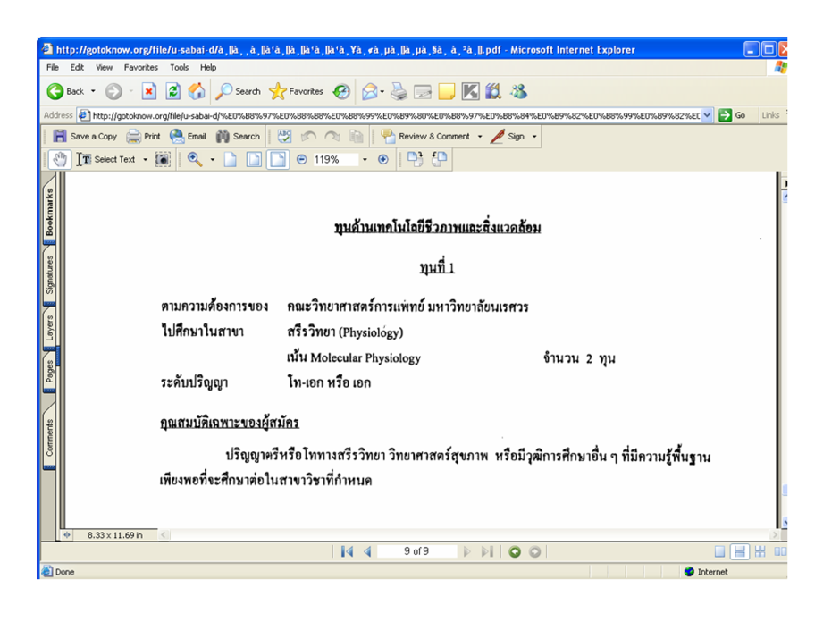The image size is (840, 630).
Task: Click the 9 of 9 page field
Action: [x=416, y=551]
